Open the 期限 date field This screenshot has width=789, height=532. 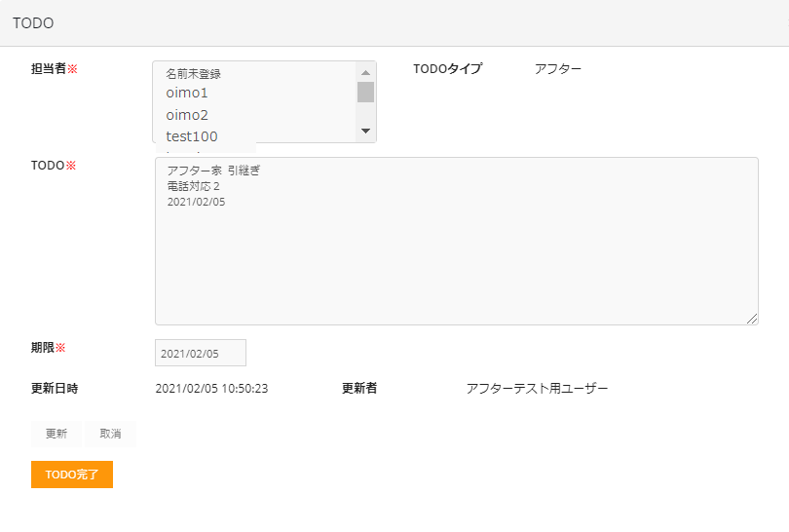tap(201, 353)
